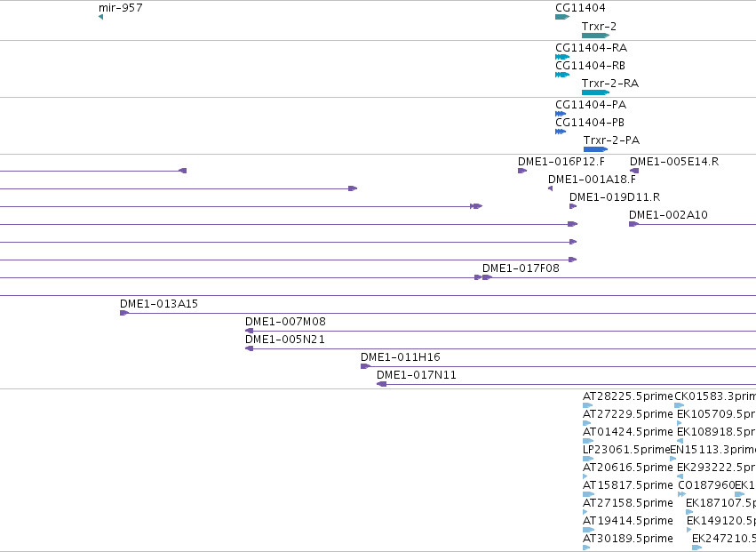Click the DME1-013A15 clone start arrow
Screen dimensions: 756x552
124,313
